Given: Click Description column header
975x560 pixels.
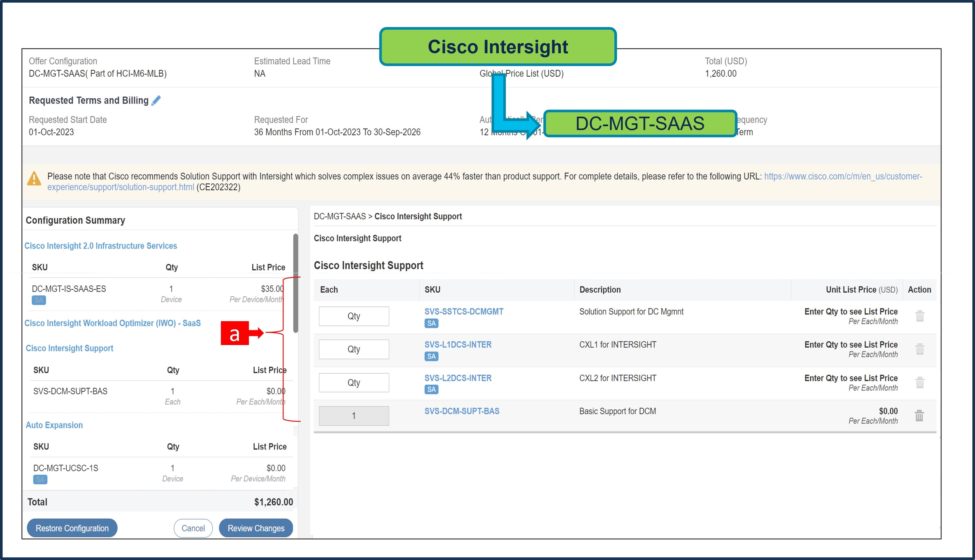Looking at the screenshot, I should pos(600,290).
